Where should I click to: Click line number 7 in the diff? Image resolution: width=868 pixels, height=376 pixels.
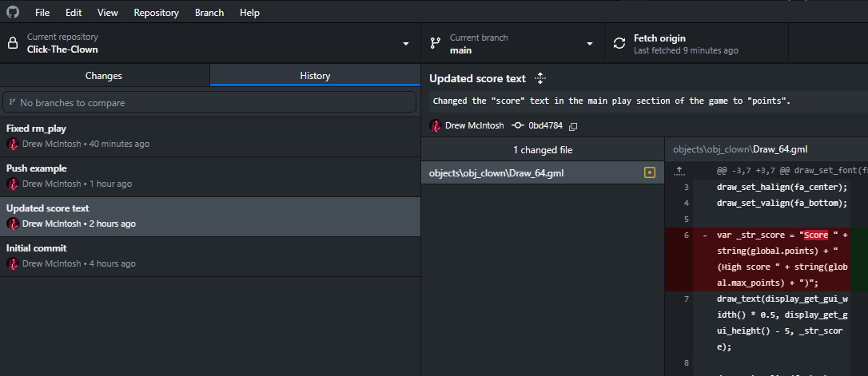click(x=687, y=299)
